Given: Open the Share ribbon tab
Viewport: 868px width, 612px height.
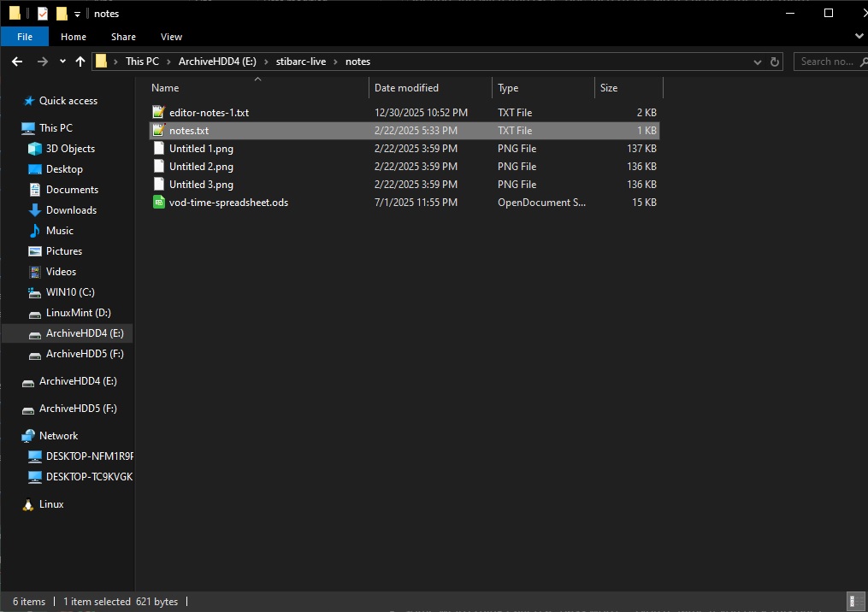Looking at the screenshot, I should (123, 37).
